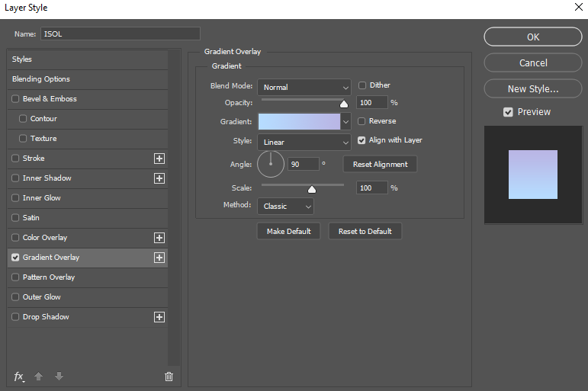Expand the Method Classic dropdown
The image size is (588, 391).
[x=285, y=207]
